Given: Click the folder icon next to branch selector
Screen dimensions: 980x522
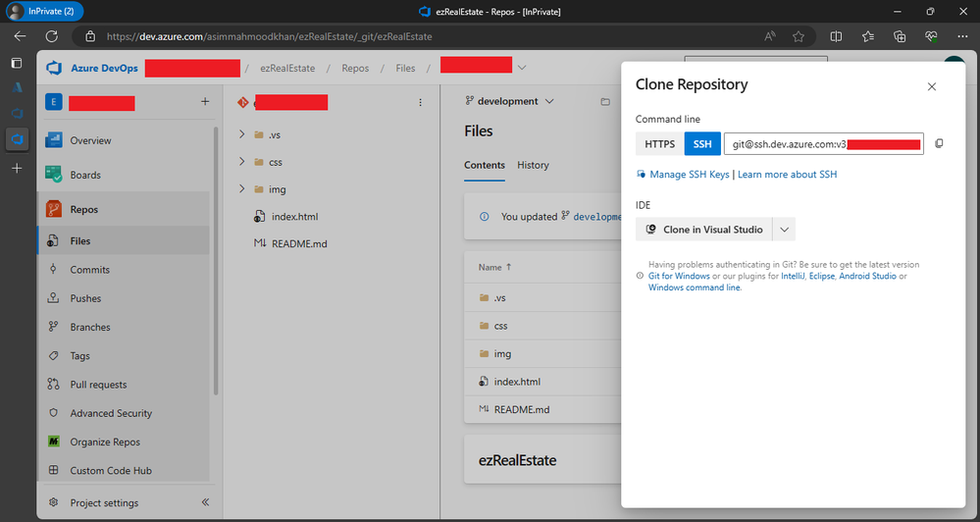Looking at the screenshot, I should [605, 101].
